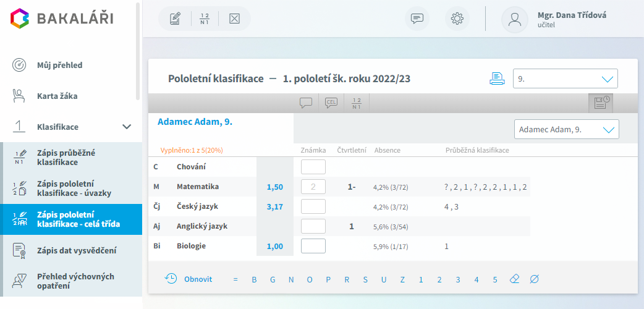Select grade 3 in the grade row
The image size is (644, 309).
(x=457, y=279)
